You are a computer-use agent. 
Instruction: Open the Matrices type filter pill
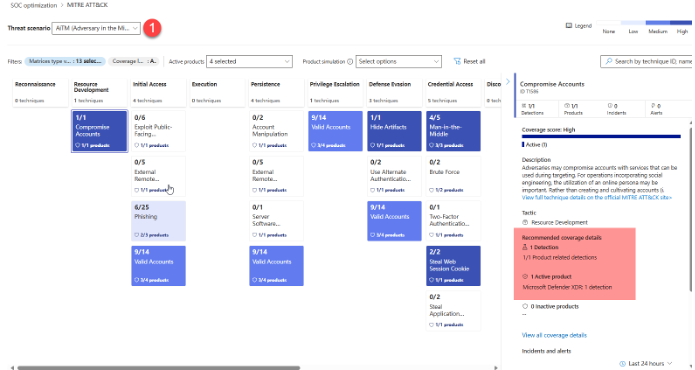click(65, 61)
